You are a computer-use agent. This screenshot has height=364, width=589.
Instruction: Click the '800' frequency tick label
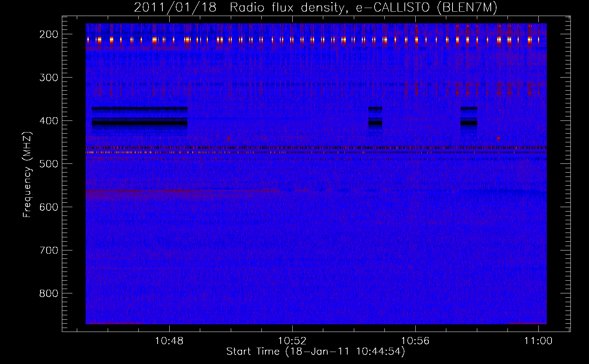tap(49, 293)
